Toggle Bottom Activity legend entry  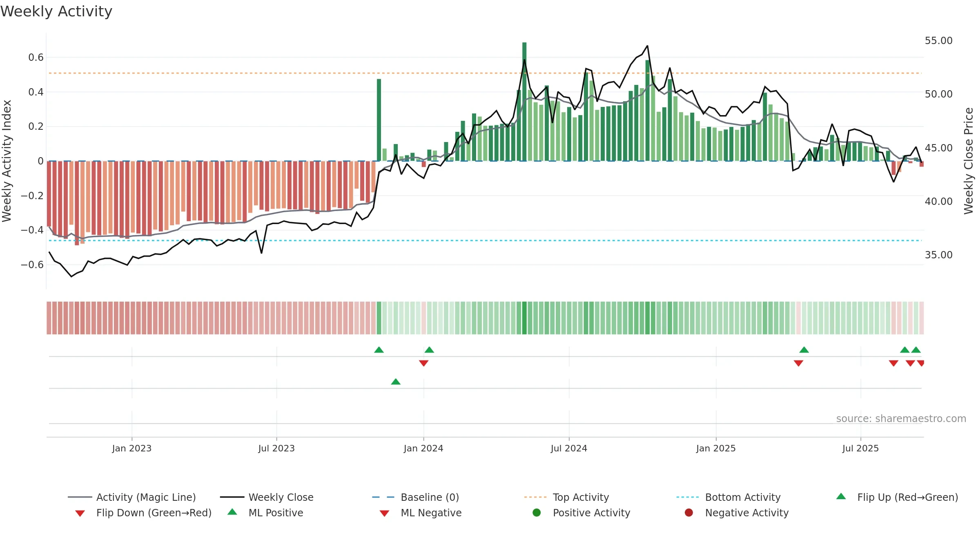point(728,497)
